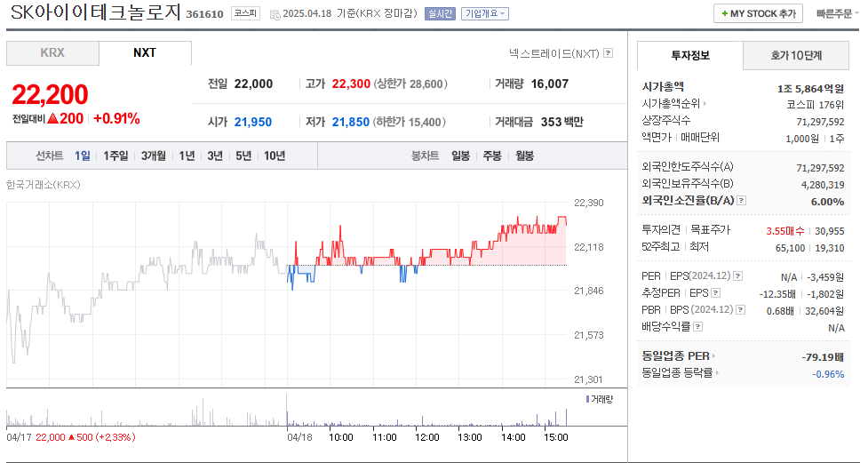868x463 pixels.
Task: Click the 목표주가 link
Action: coord(710,230)
